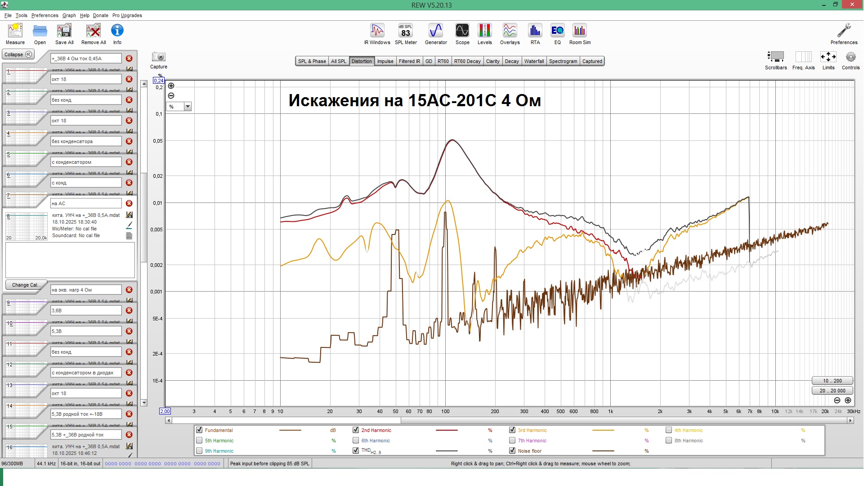
Task: Disable the 2nd Harmonic display
Action: pyautogui.click(x=356, y=430)
